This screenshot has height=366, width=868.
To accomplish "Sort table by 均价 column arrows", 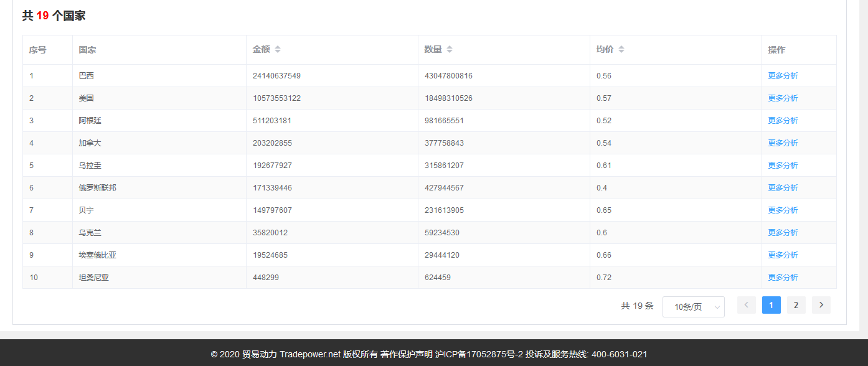I will point(621,49).
